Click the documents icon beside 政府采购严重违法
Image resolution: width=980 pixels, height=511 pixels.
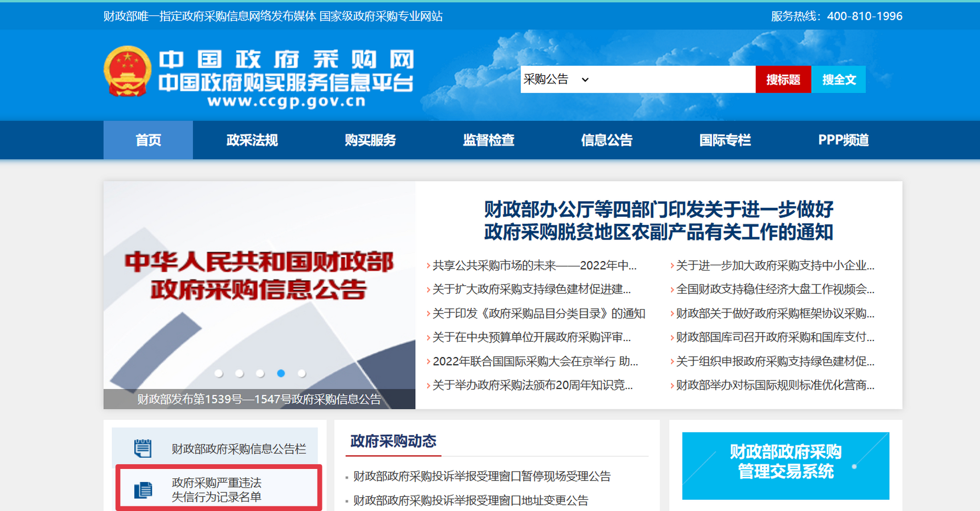point(143,490)
